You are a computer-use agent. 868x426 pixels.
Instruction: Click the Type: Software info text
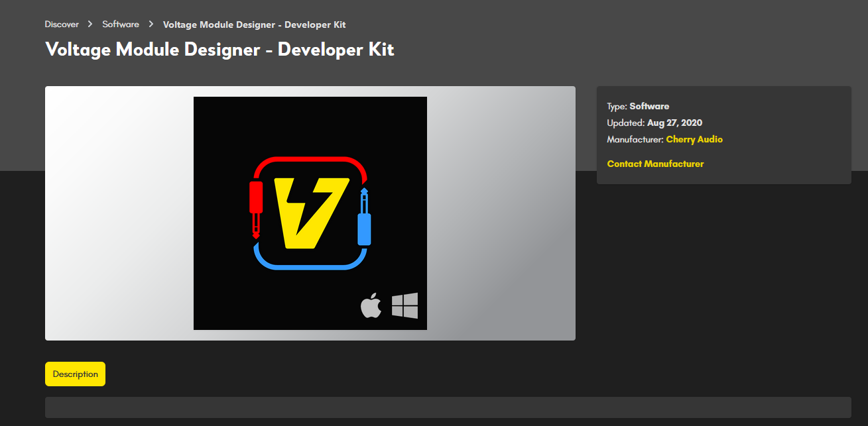pyautogui.click(x=638, y=106)
